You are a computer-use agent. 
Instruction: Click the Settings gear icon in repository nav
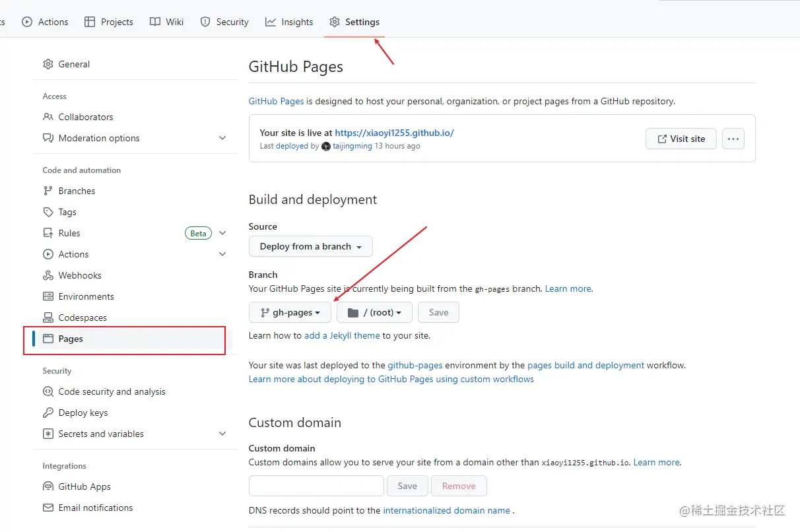pos(335,22)
